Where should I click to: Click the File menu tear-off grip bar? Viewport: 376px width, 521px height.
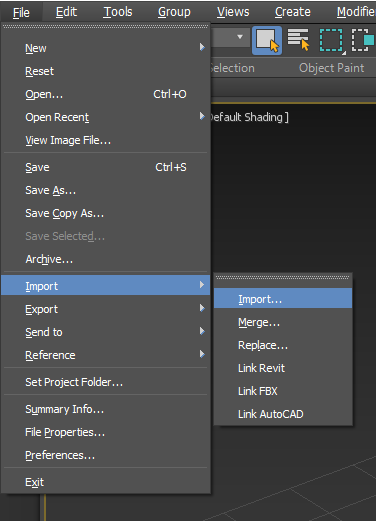(x=106, y=26)
